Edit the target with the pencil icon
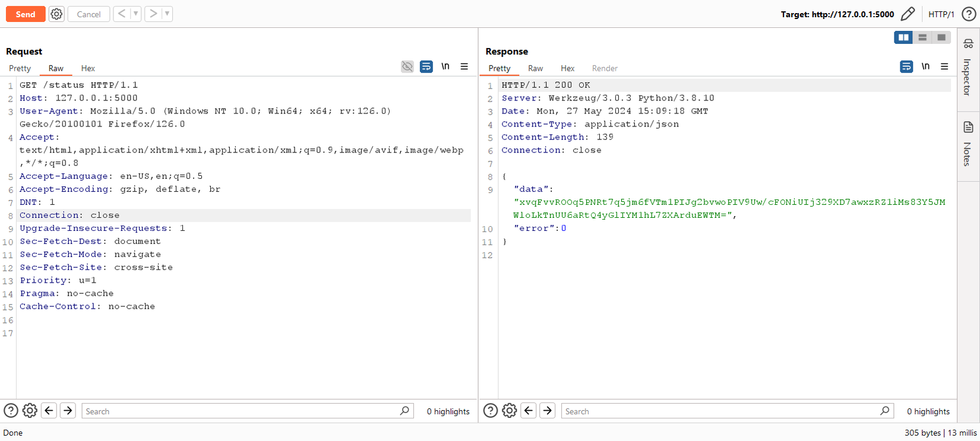The width and height of the screenshot is (980, 441). pyautogui.click(x=908, y=14)
